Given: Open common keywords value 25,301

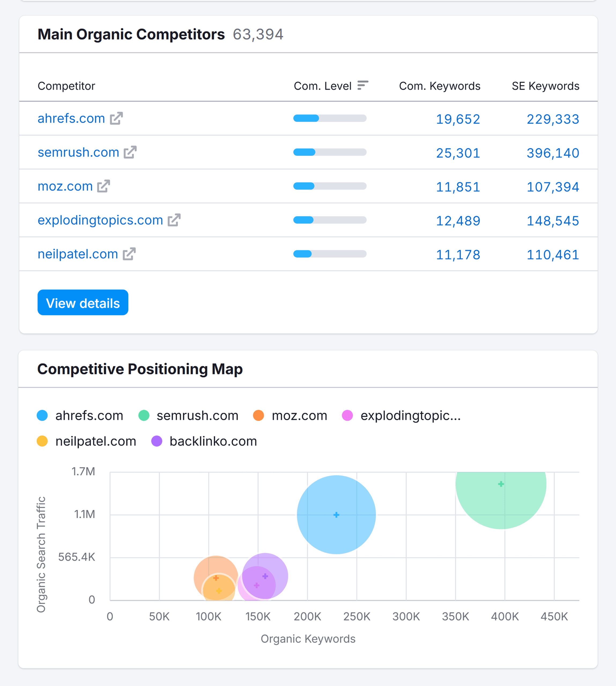Looking at the screenshot, I should (x=458, y=153).
